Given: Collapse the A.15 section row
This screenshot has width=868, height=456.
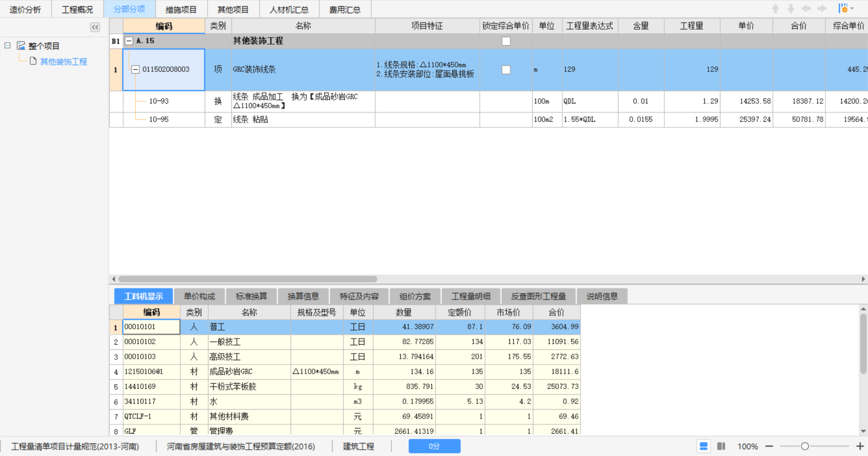Looking at the screenshot, I should (x=129, y=41).
